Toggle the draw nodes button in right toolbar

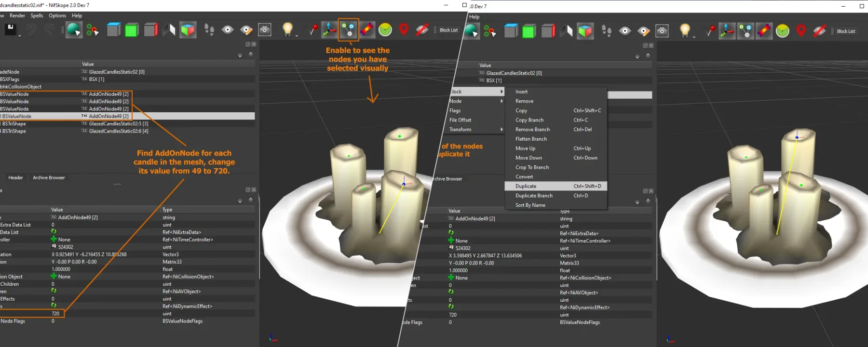pos(746,31)
